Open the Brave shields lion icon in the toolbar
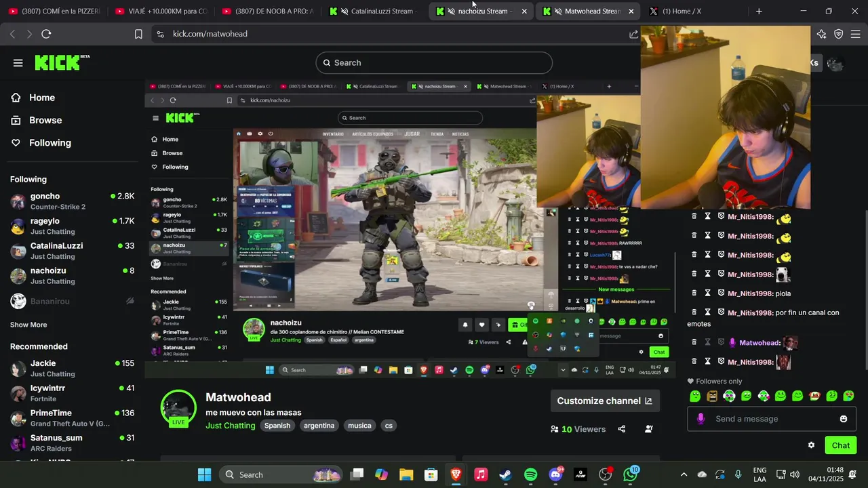This screenshot has width=868, height=488. coord(839,34)
